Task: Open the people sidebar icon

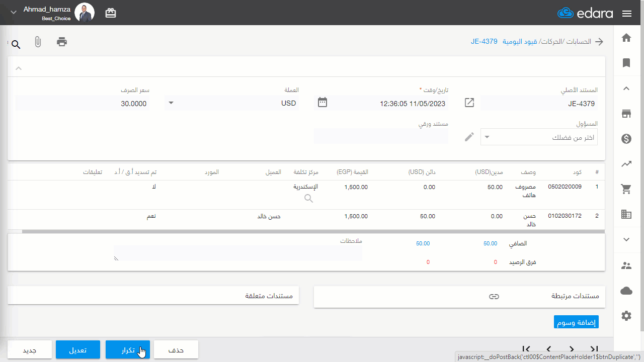Action: 626,265
